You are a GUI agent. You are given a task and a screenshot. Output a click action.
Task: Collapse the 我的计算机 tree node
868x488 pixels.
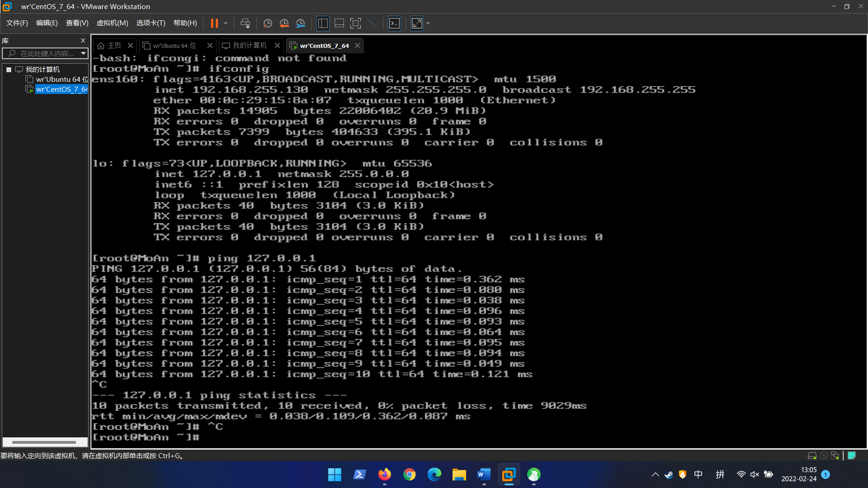(x=9, y=70)
